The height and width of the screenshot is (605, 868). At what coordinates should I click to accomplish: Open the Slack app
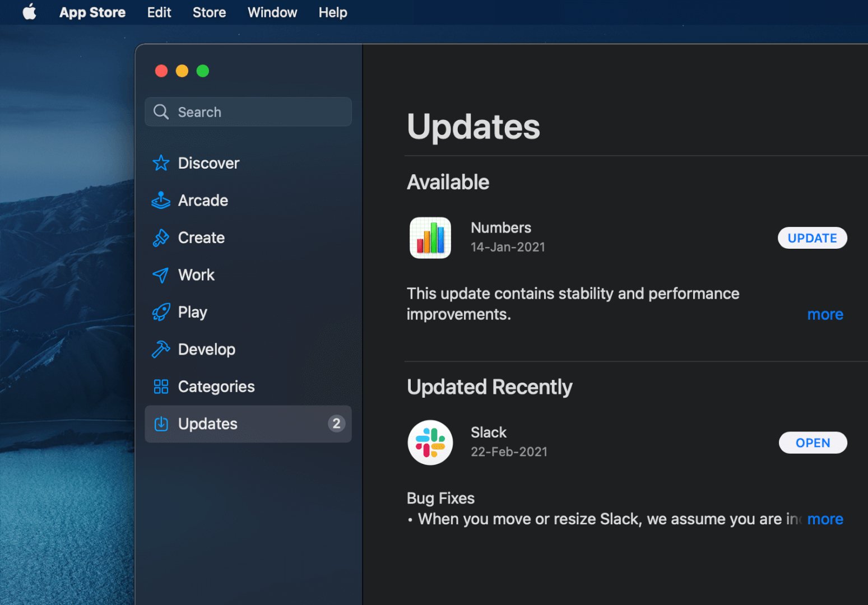click(x=813, y=443)
